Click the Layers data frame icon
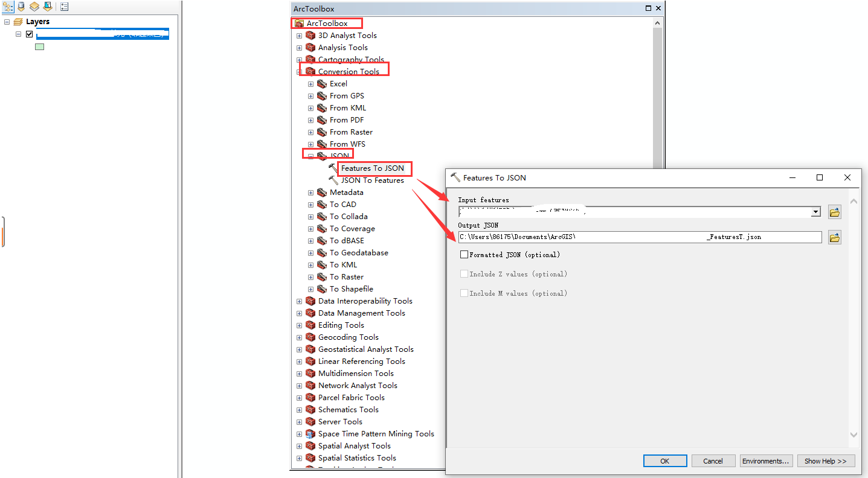868x478 pixels. pos(18,22)
